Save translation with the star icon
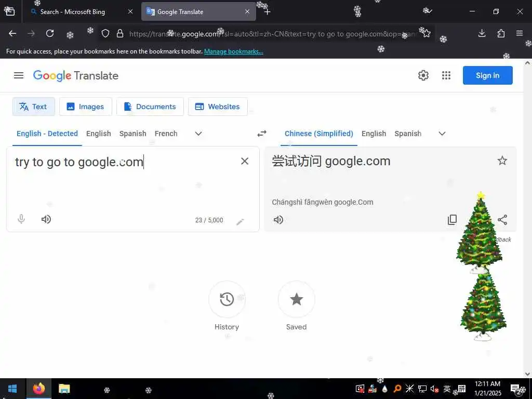The width and height of the screenshot is (532, 399). point(502,161)
